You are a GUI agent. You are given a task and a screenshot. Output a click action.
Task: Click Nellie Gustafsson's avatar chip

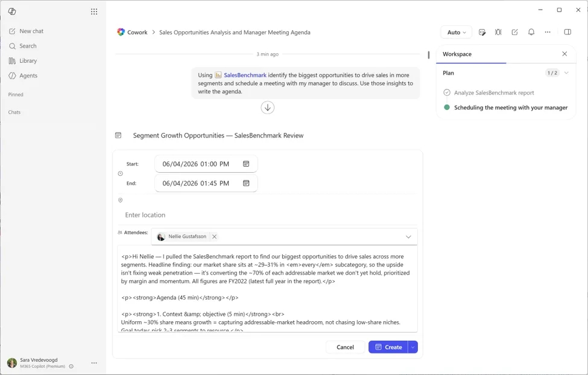pyautogui.click(x=161, y=237)
